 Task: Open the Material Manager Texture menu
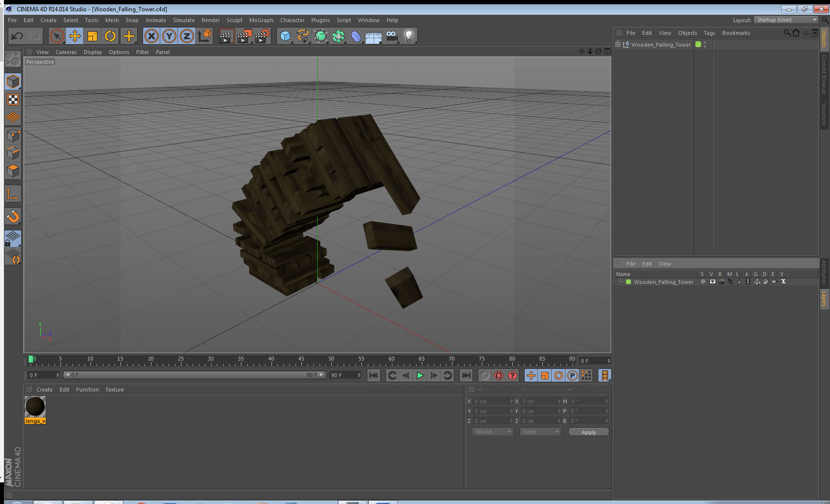click(x=115, y=390)
